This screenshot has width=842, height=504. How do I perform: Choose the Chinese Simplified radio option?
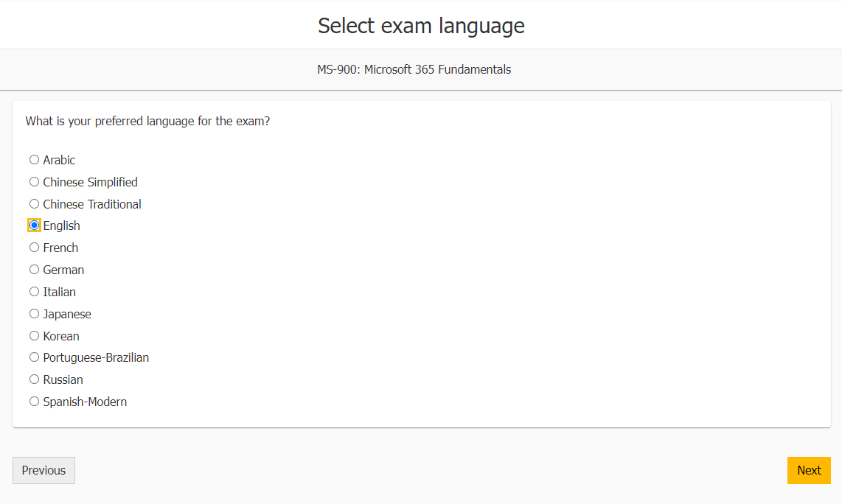[x=35, y=182]
